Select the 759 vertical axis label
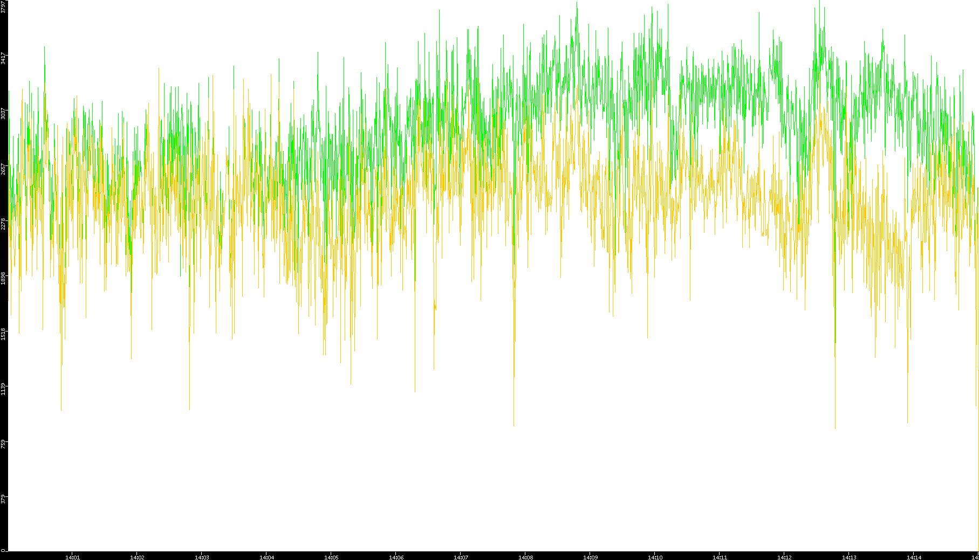Screen dimensions: 979x560 (4, 444)
